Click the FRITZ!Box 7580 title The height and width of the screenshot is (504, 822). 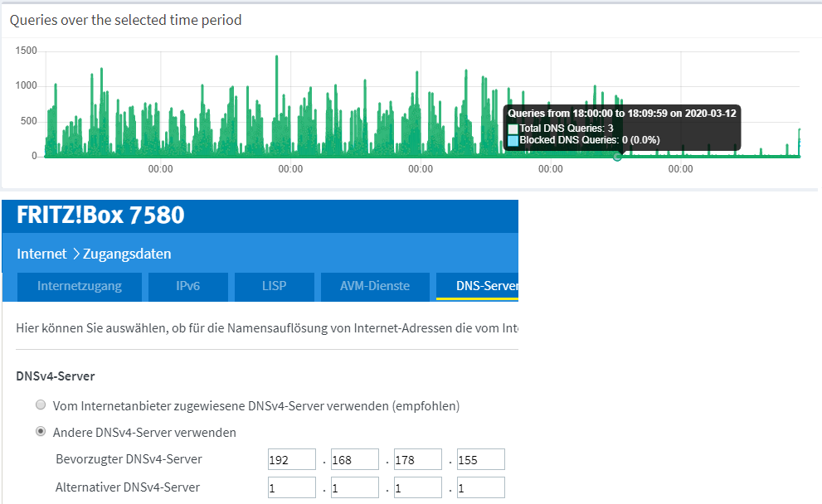100,216
